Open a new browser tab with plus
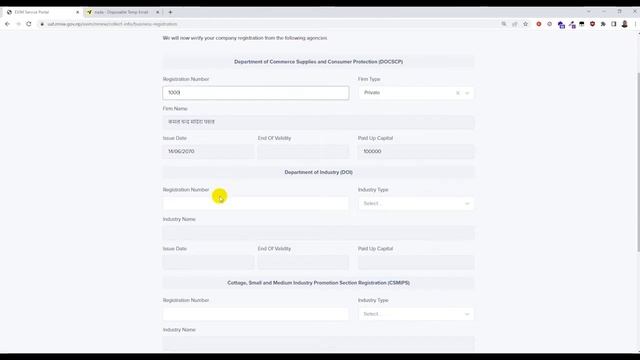The width and height of the screenshot is (640, 360). coord(170,12)
